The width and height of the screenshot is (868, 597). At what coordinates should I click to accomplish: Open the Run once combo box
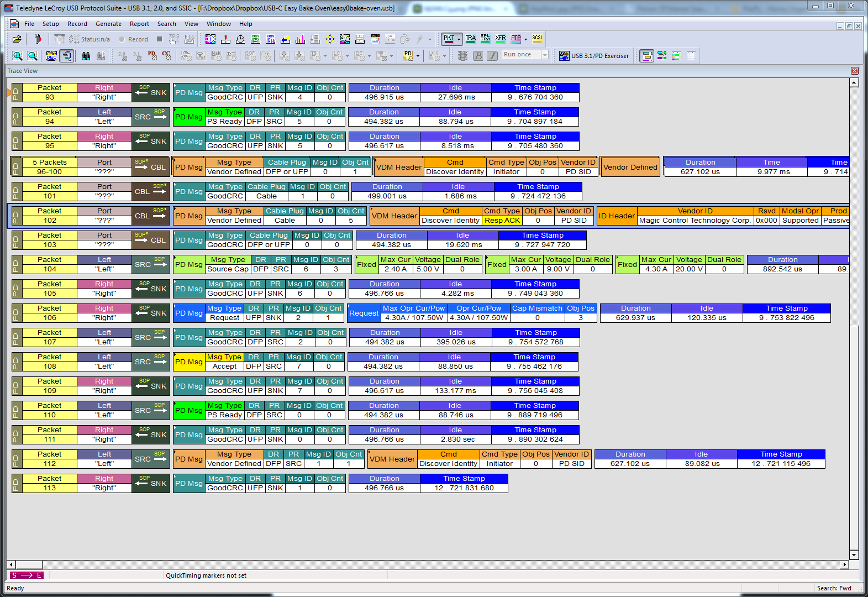(525, 55)
